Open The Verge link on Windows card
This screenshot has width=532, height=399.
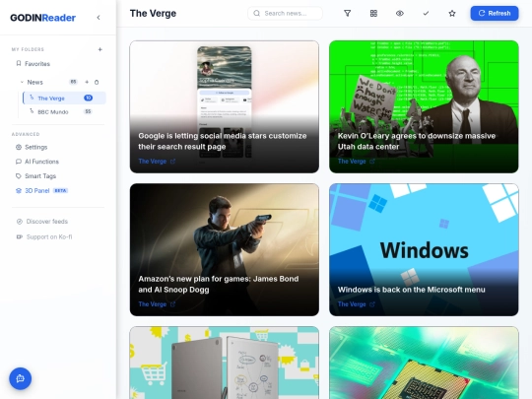tap(357, 304)
